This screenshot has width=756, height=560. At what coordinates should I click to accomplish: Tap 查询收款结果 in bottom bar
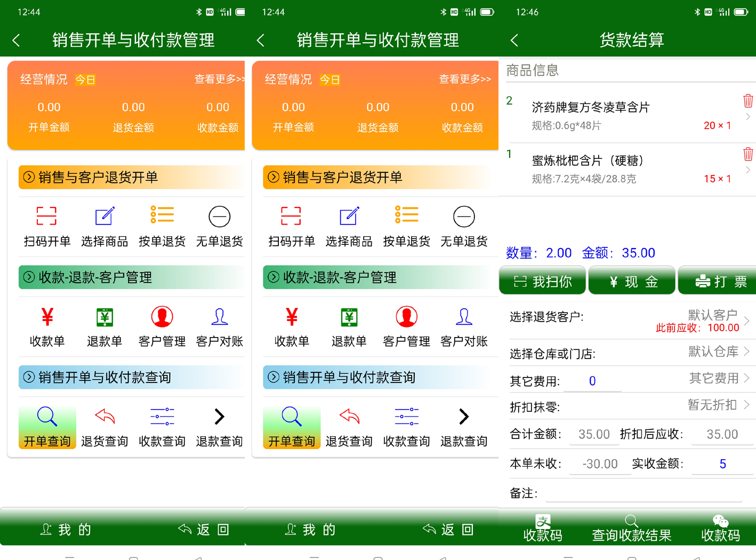tap(632, 528)
